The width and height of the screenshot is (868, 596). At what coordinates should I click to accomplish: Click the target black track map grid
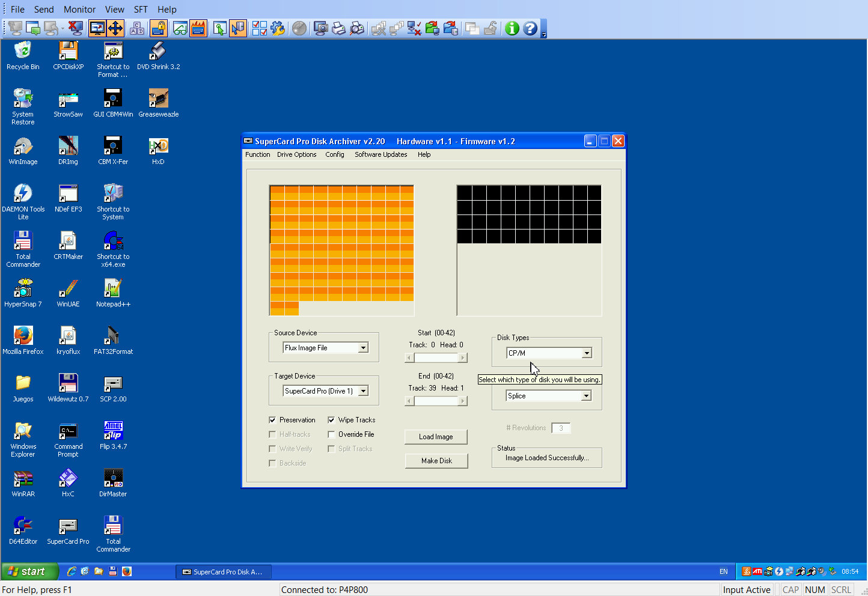(x=529, y=251)
